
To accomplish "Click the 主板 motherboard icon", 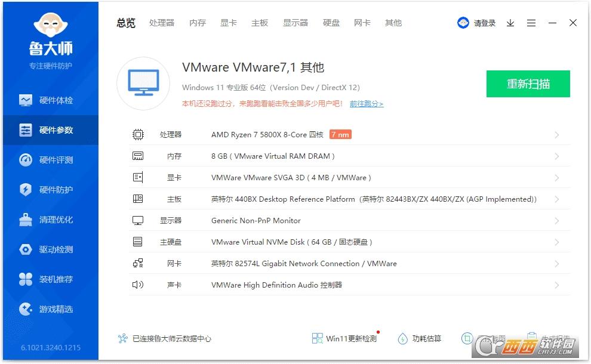I will click(x=138, y=199).
